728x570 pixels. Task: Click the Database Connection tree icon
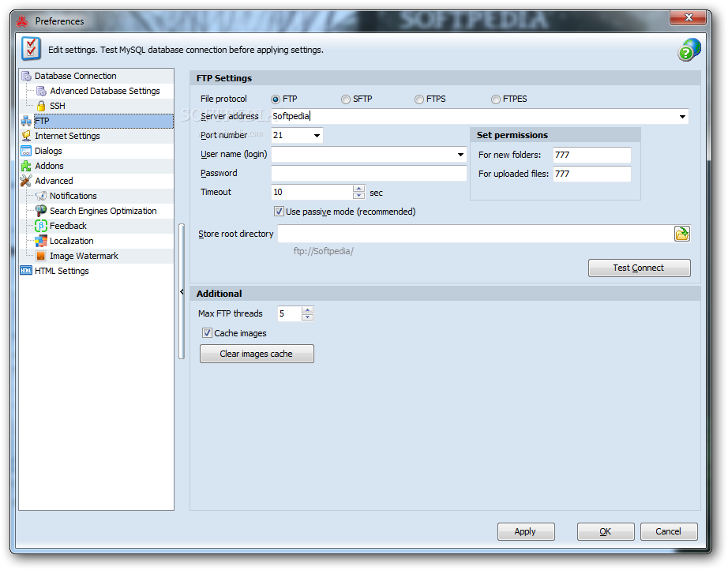[27, 76]
